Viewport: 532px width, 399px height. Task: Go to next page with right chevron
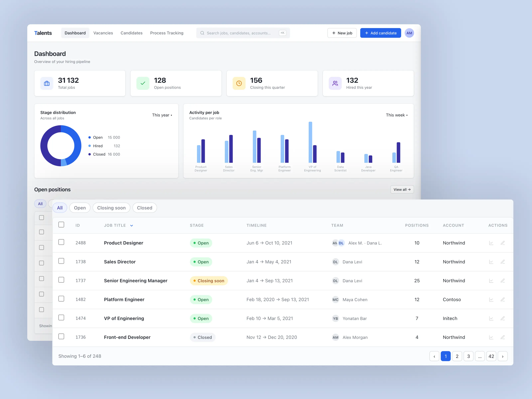[502, 356]
